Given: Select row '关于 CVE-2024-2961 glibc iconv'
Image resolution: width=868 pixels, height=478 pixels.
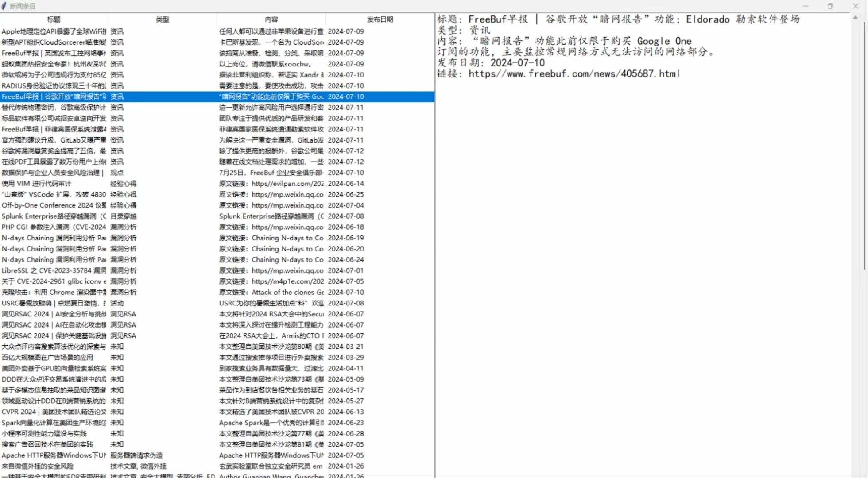Looking at the screenshot, I should tap(217, 281).
